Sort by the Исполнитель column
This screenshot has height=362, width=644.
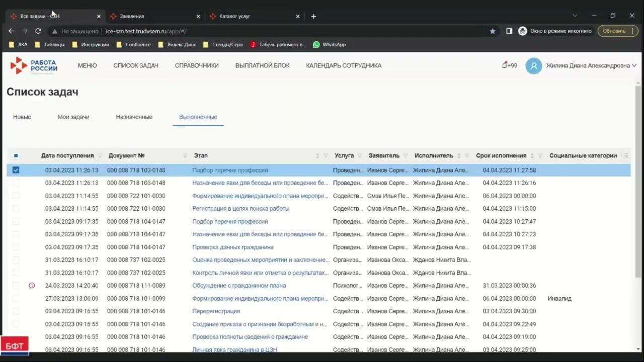click(x=458, y=156)
